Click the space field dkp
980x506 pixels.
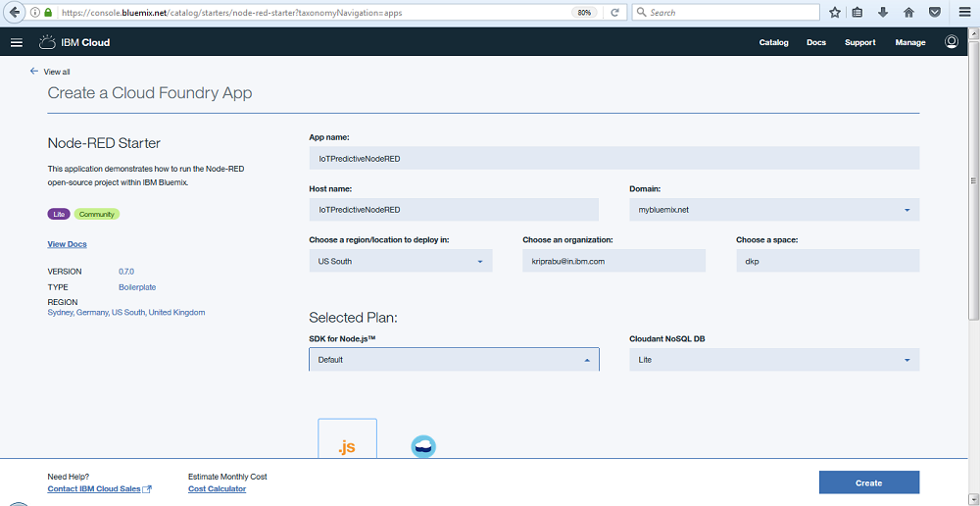(827, 261)
